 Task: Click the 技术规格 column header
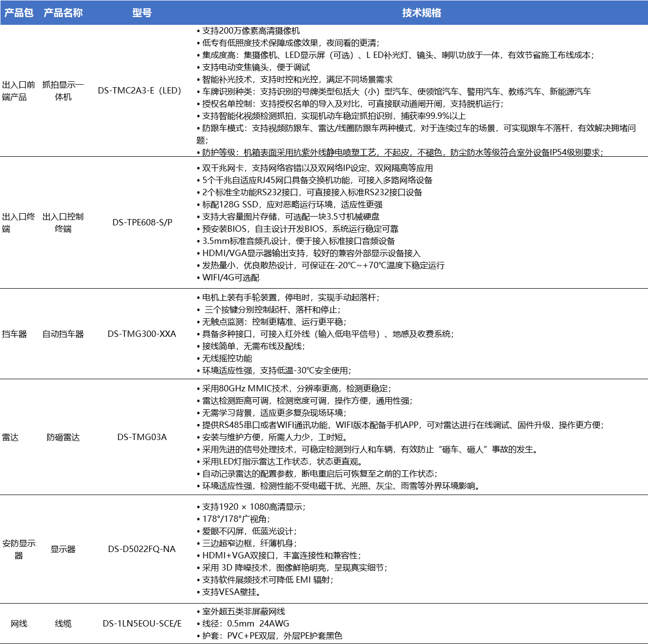click(x=421, y=13)
